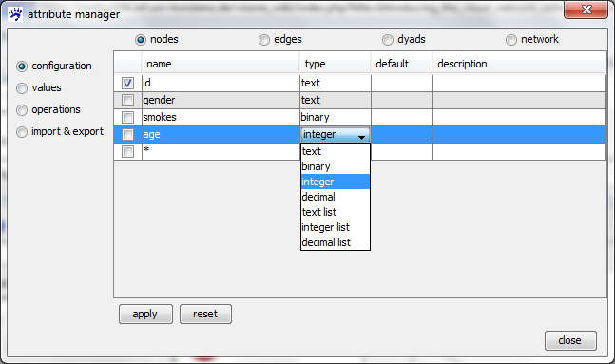Open the integer type combo box arrow
Viewport: 615px width, 364px height.
click(361, 137)
